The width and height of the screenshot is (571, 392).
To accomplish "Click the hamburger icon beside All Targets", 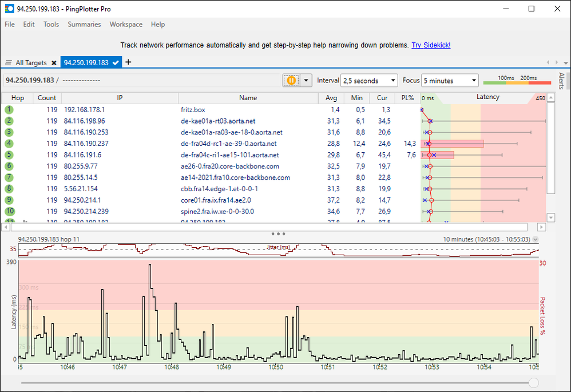I will click(9, 63).
